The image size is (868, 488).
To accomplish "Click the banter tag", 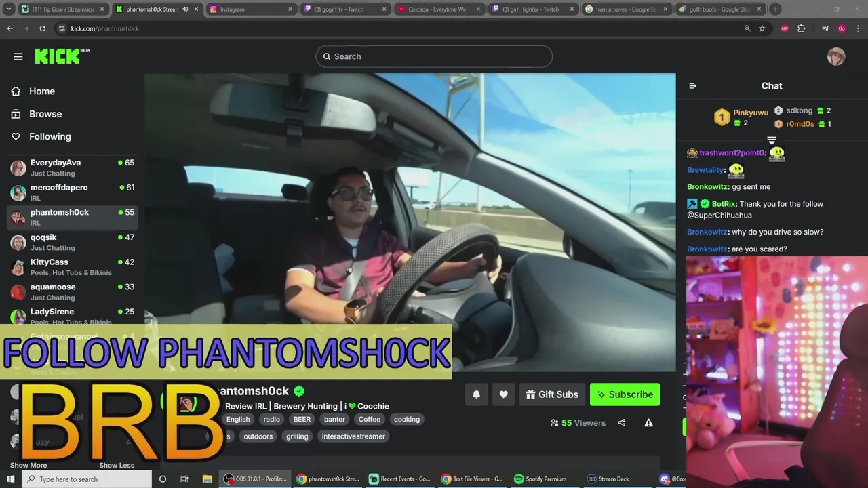I will pos(335,420).
